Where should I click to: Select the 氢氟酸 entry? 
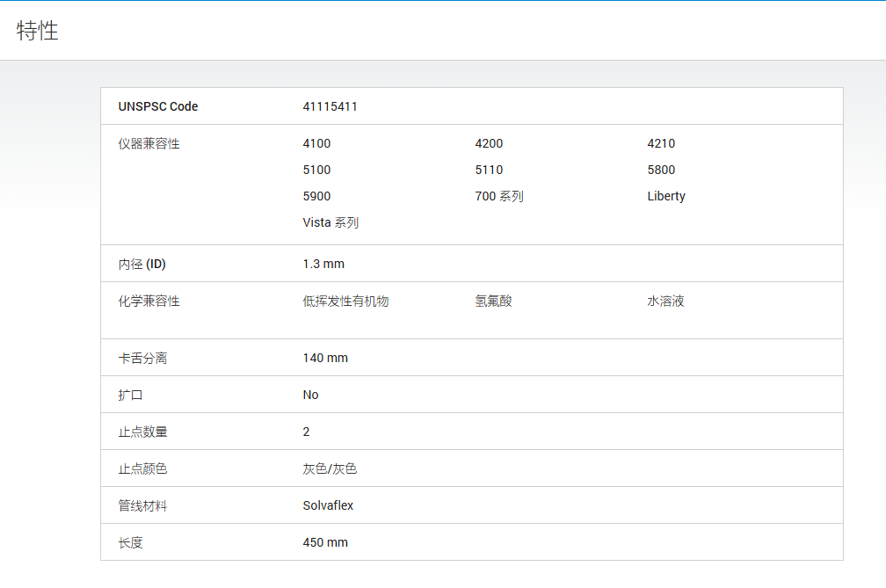pyautogui.click(x=493, y=301)
